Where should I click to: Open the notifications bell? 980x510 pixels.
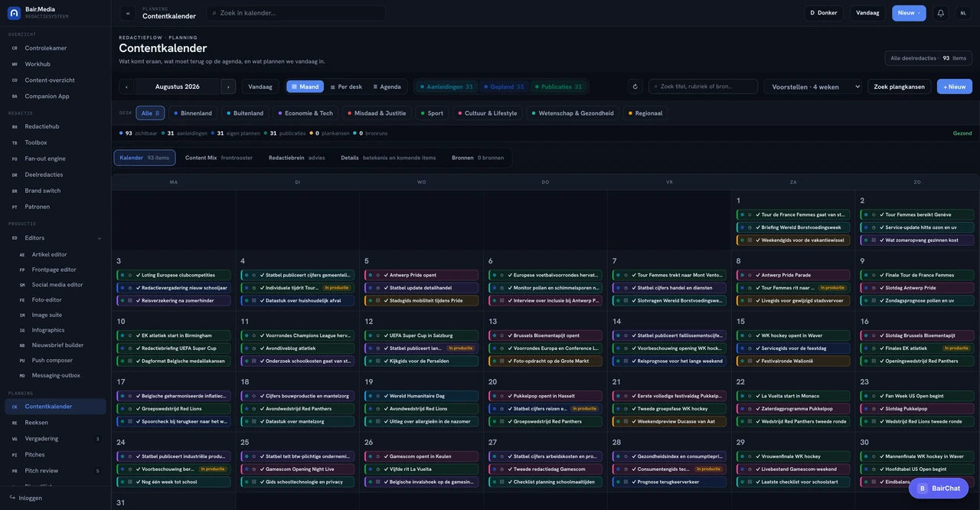tap(940, 13)
